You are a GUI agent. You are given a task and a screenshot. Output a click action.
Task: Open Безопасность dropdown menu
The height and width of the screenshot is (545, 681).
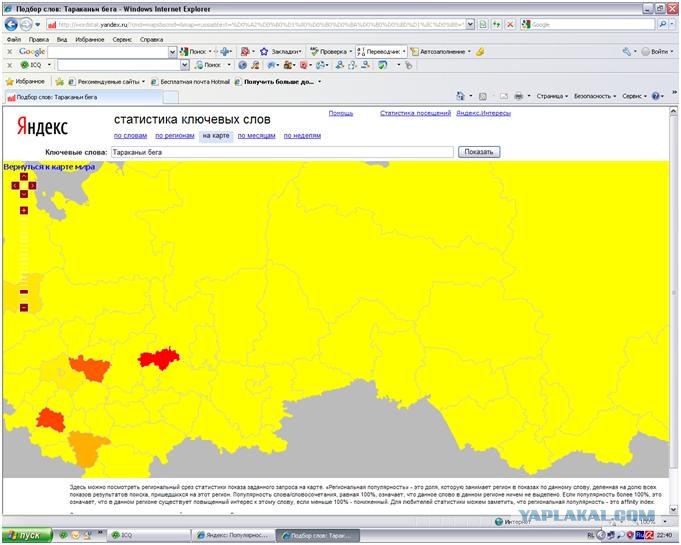point(595,96)
